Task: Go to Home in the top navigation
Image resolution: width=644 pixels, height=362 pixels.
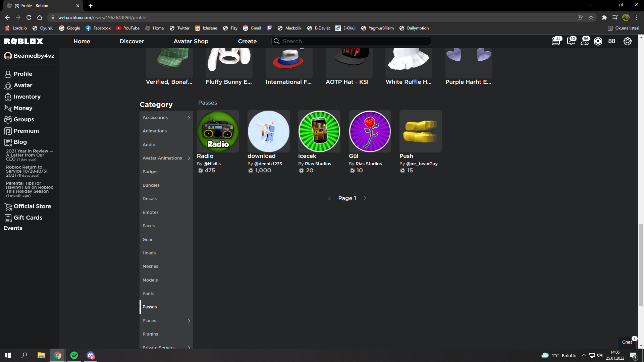Action: [82, 41]
